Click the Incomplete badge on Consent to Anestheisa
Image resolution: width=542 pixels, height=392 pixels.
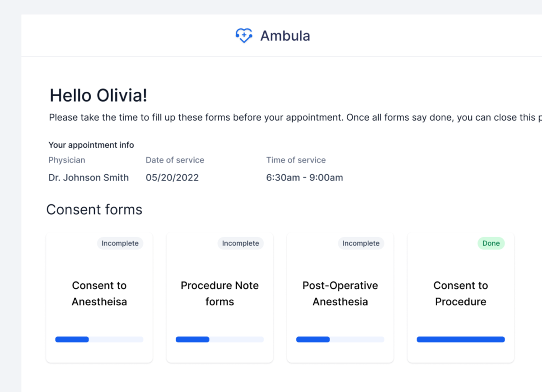(120, 243)
